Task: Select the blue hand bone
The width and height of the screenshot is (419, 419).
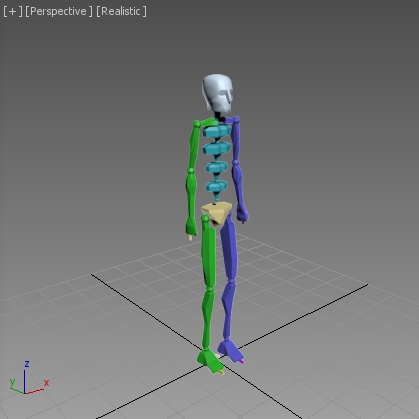Action: pyautogui.click(x=242, y=213)
